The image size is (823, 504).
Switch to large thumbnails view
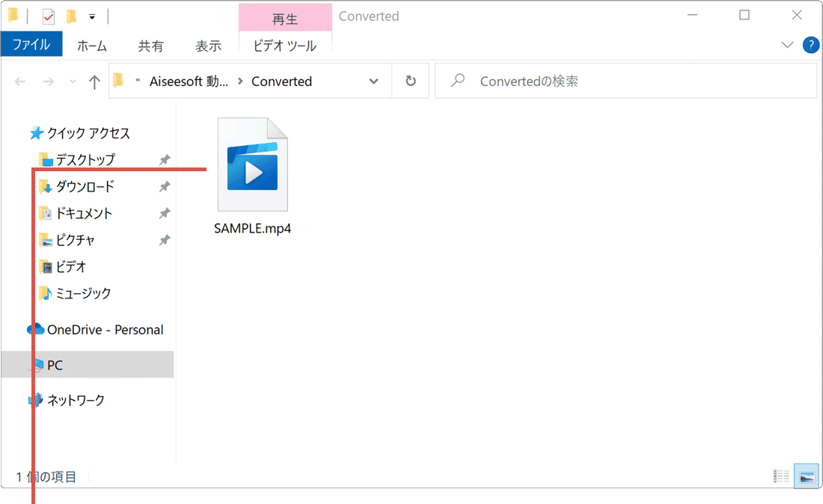(x=806, y=476)
